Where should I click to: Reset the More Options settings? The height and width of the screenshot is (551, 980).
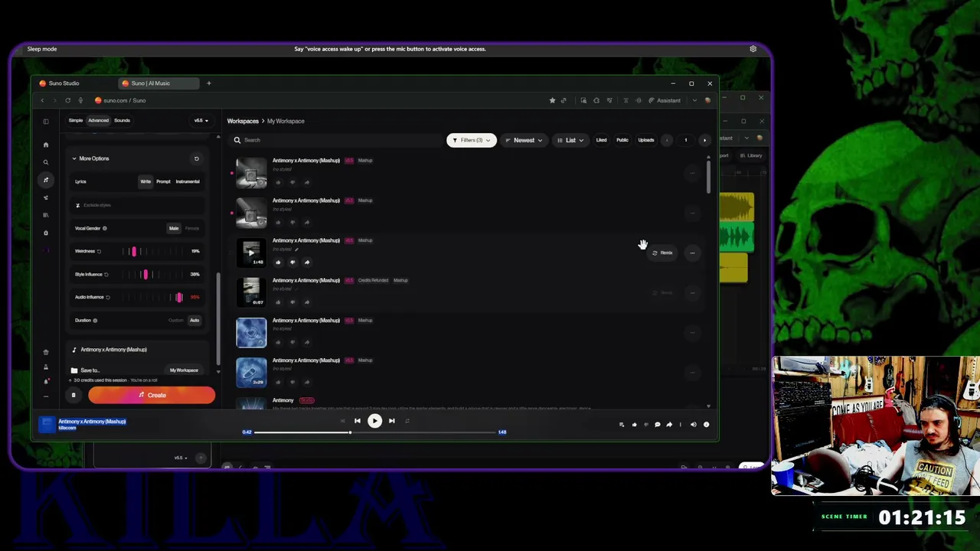tap(196, 158)
